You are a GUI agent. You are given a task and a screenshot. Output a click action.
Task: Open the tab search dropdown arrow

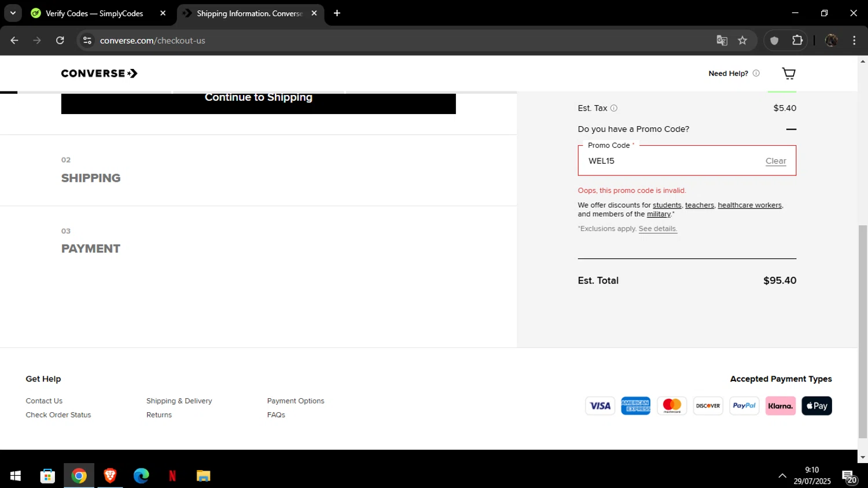[13, 13]
